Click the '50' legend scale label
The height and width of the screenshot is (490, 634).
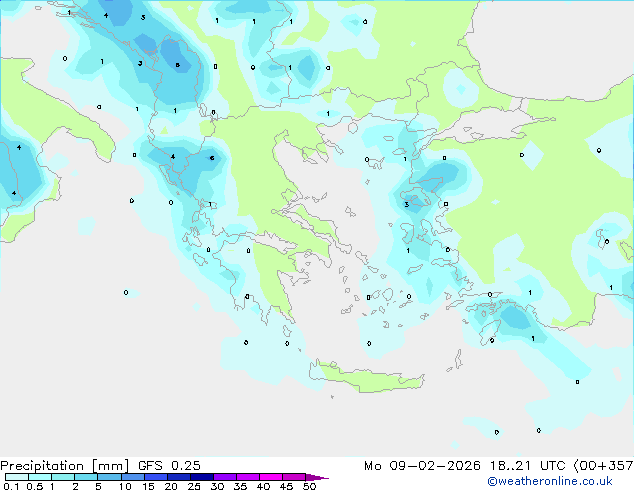click(310, 486)
